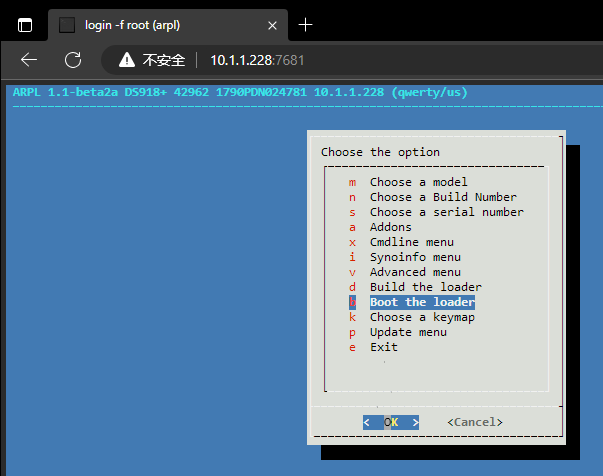
Task: Open the tab actions menu icon
Action: 25,25
